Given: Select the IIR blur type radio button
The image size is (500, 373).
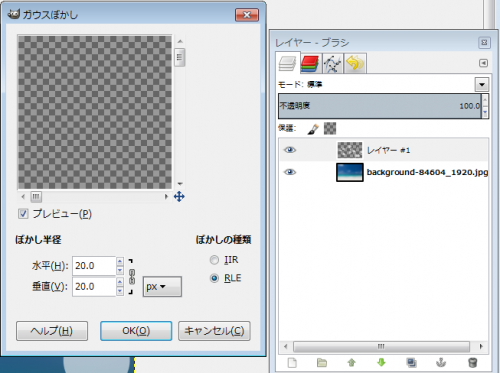Looking at the screenshot, I should [x=214, y=260].
